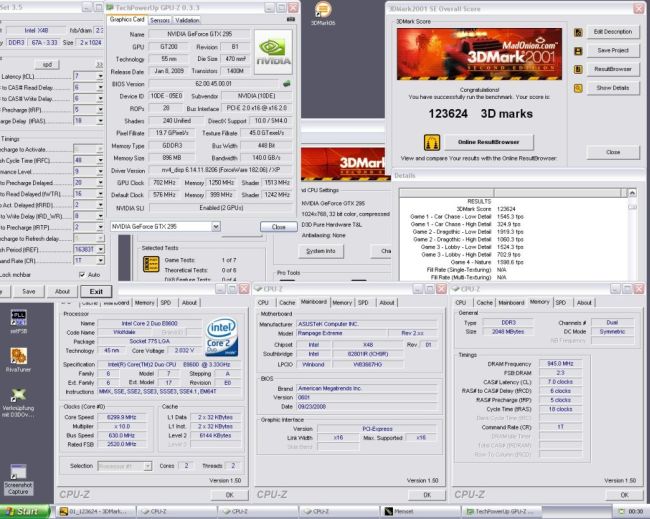Click the spd button in MemSet

point(47,65)
